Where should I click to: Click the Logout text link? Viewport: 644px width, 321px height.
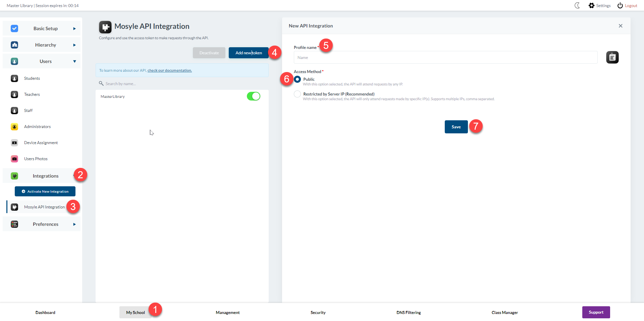click(x=631, y=6)
